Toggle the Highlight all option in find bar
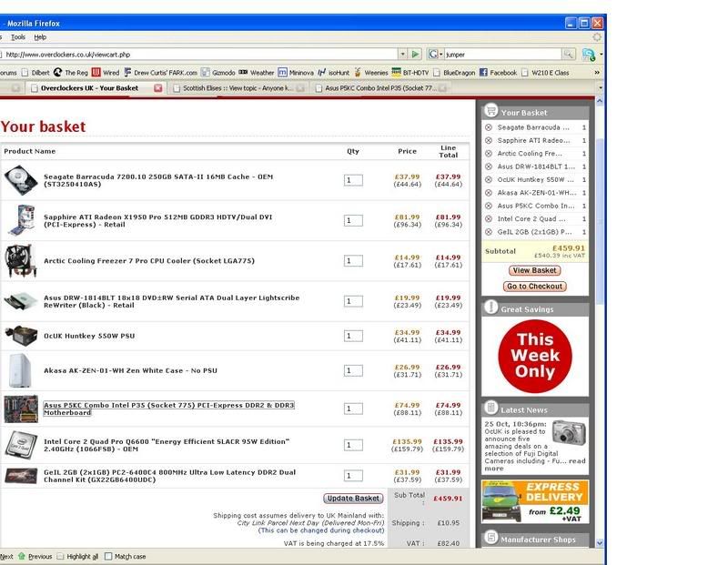Screen dimensions: 728x565 point(60,556)
